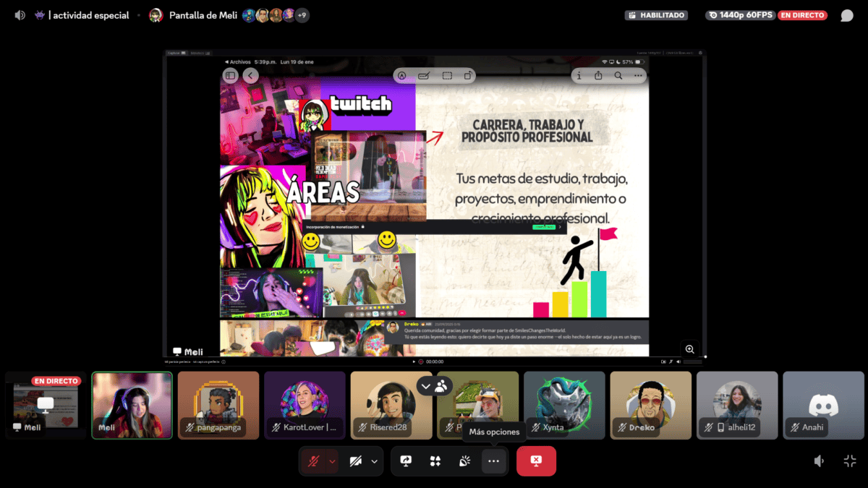Click the Pantalla de Meli title
This screenshot has width=868, height=488.
pos(203,15)
